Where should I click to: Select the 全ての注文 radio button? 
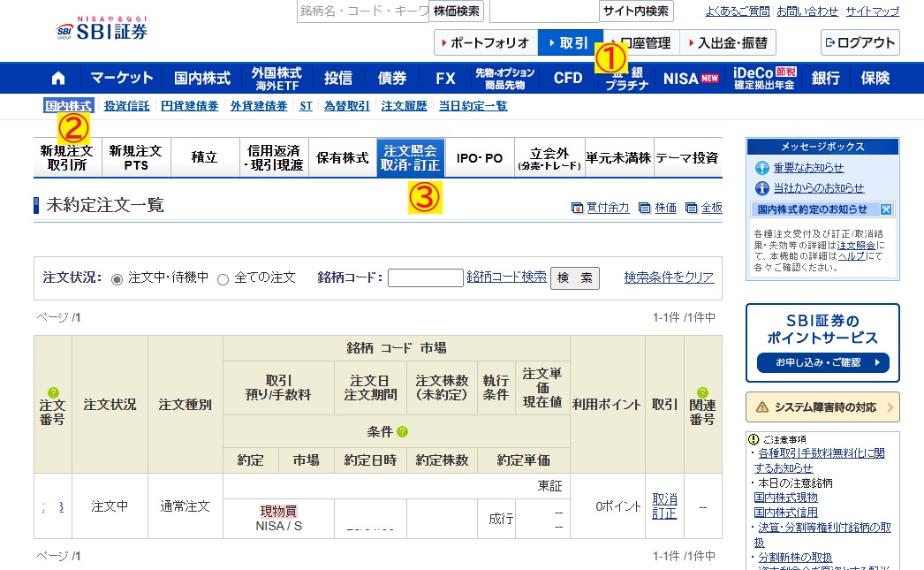coord(223,278)
